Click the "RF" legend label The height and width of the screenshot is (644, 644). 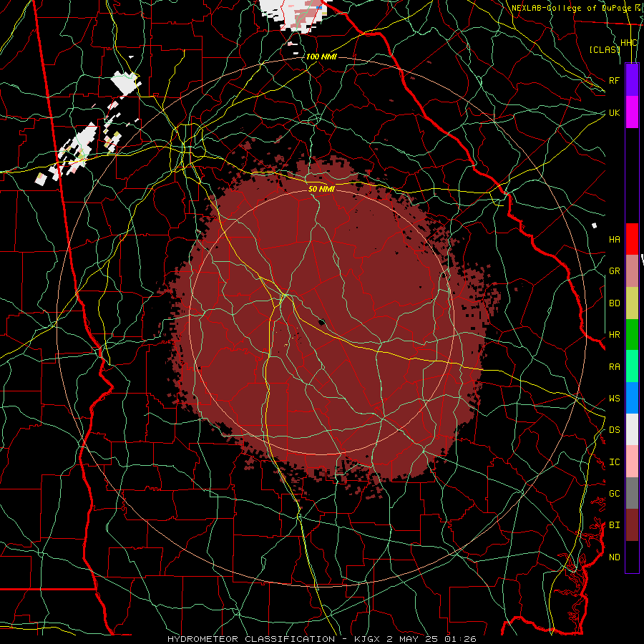click(615, 80)
